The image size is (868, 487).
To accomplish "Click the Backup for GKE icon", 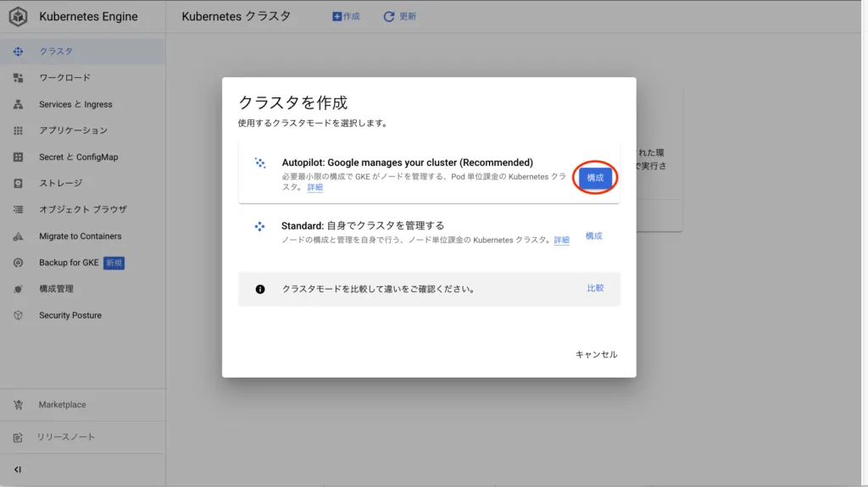I will pyautogui.click(x=19, y=263).
